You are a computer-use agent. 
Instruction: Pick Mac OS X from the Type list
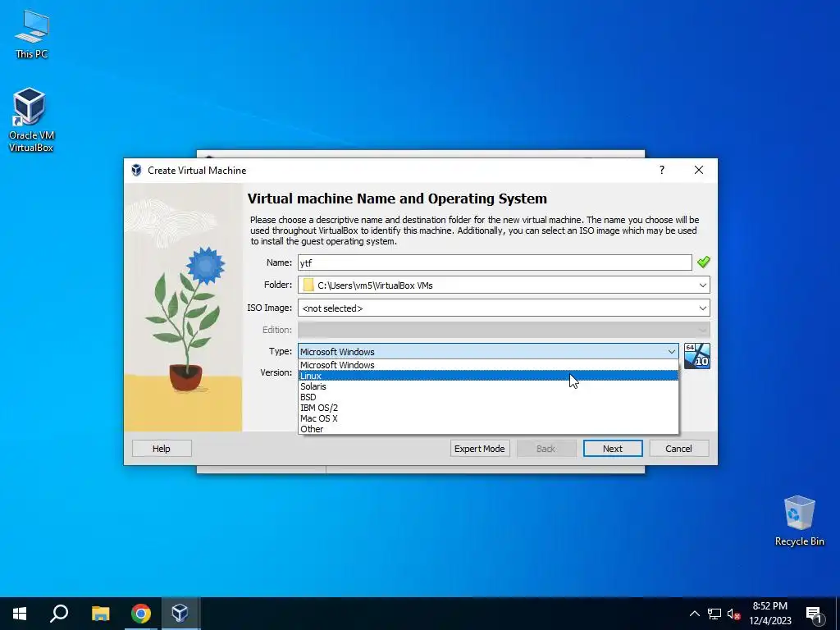coord(488,418)
